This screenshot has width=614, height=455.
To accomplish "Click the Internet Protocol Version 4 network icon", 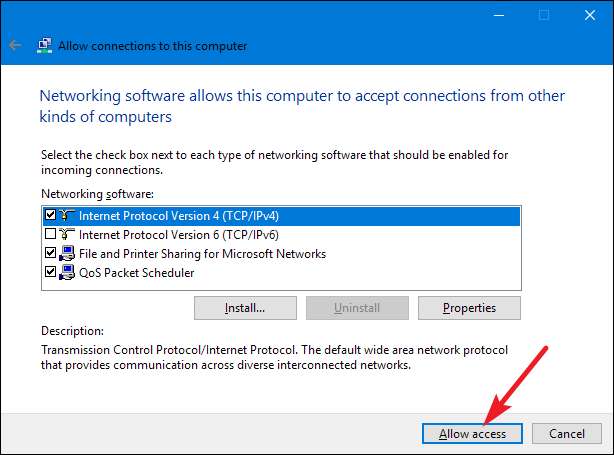I will (67, 215).
